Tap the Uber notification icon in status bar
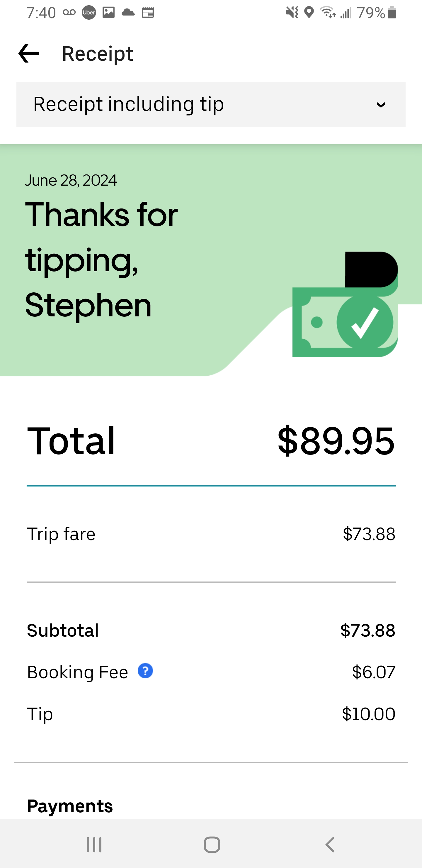 89,13
